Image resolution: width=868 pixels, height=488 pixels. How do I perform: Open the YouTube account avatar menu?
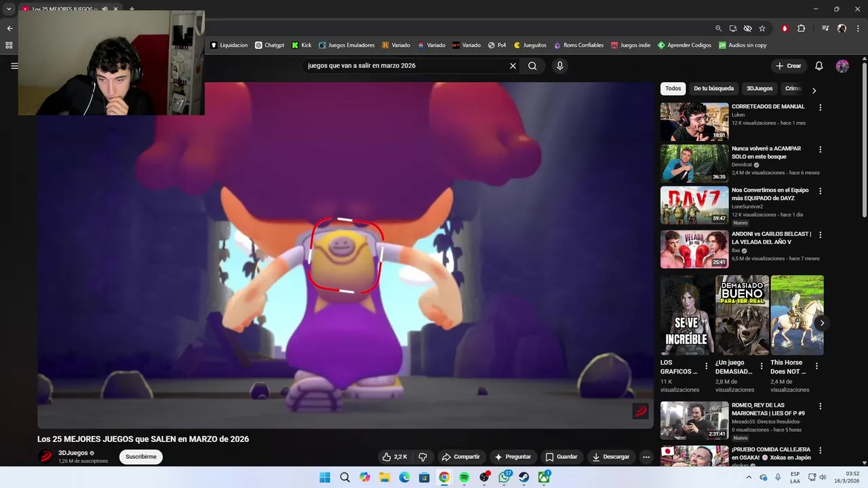click(x=842, y=66)
